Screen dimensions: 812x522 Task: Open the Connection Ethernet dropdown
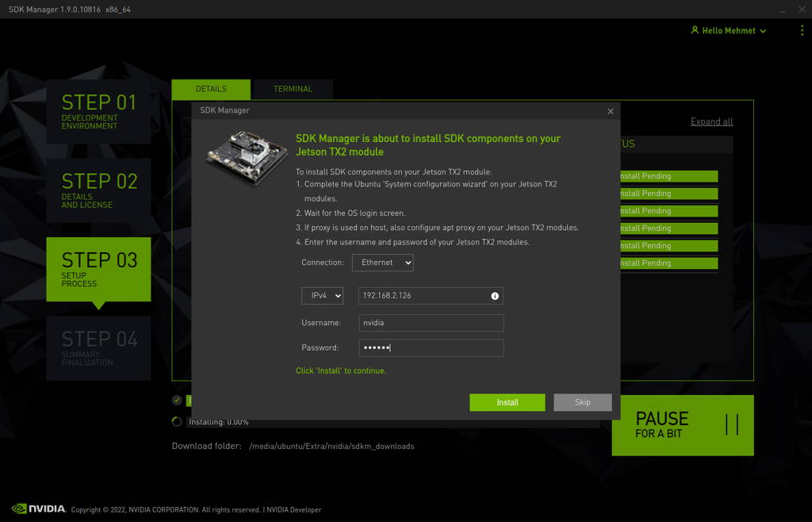383,263
